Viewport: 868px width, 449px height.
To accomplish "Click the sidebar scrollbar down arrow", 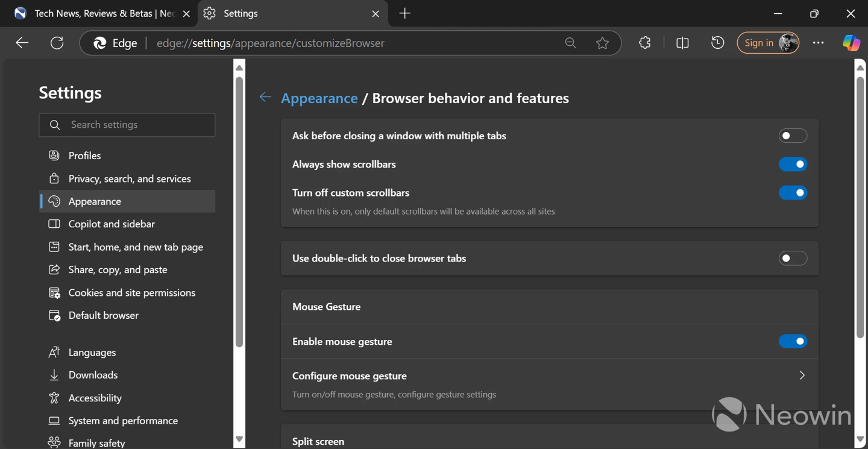I will (239, 439).
